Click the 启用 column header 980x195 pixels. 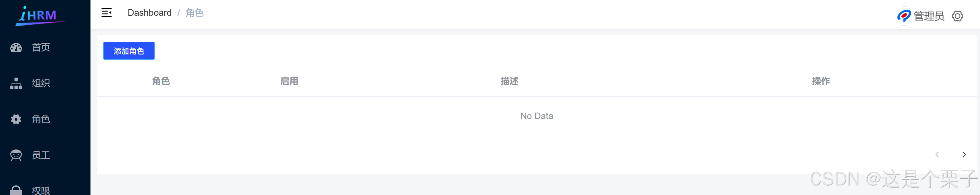point(289,81)
